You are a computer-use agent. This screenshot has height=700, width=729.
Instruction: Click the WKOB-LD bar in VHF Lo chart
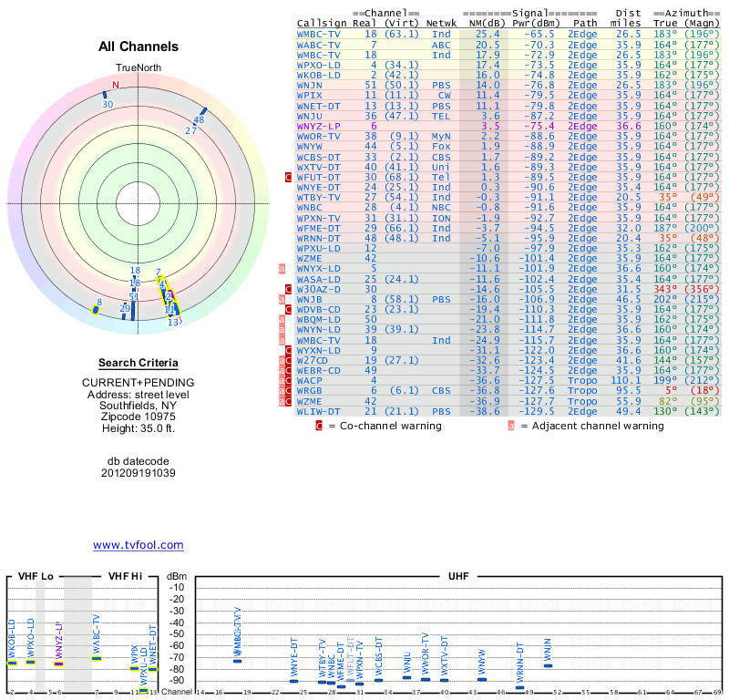coord(13,663)
